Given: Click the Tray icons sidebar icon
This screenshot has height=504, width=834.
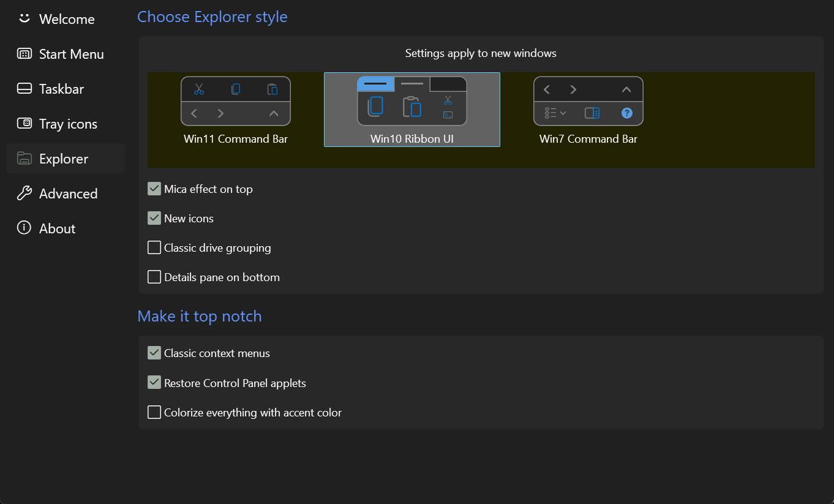Looking at the screenshot, I should pyautogui.click(x=24, y=124).
